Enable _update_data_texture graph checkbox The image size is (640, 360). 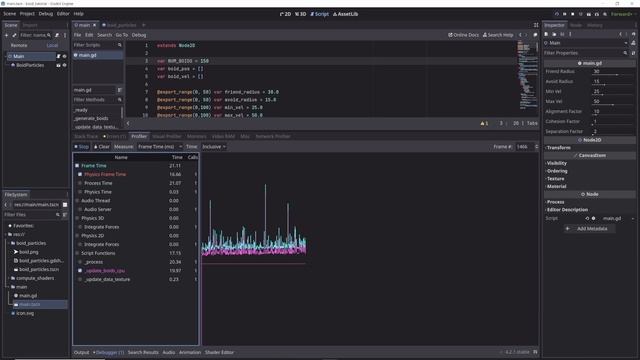point(80,280)
